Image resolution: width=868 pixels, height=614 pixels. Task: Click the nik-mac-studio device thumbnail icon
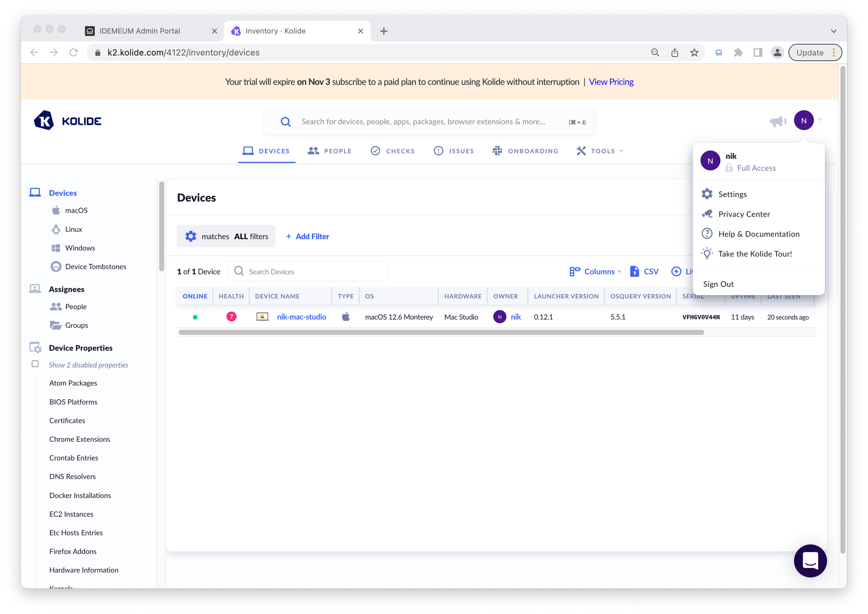[262, 317]
